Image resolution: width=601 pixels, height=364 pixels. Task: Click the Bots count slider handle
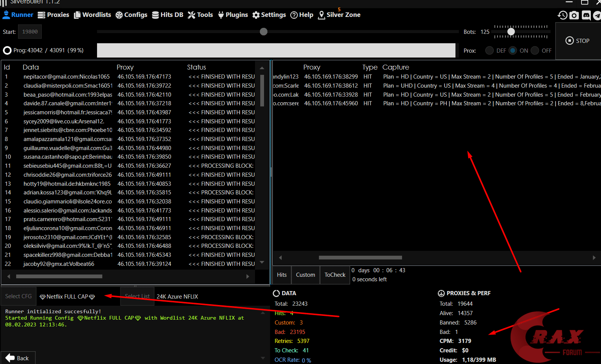coord(511,32)
